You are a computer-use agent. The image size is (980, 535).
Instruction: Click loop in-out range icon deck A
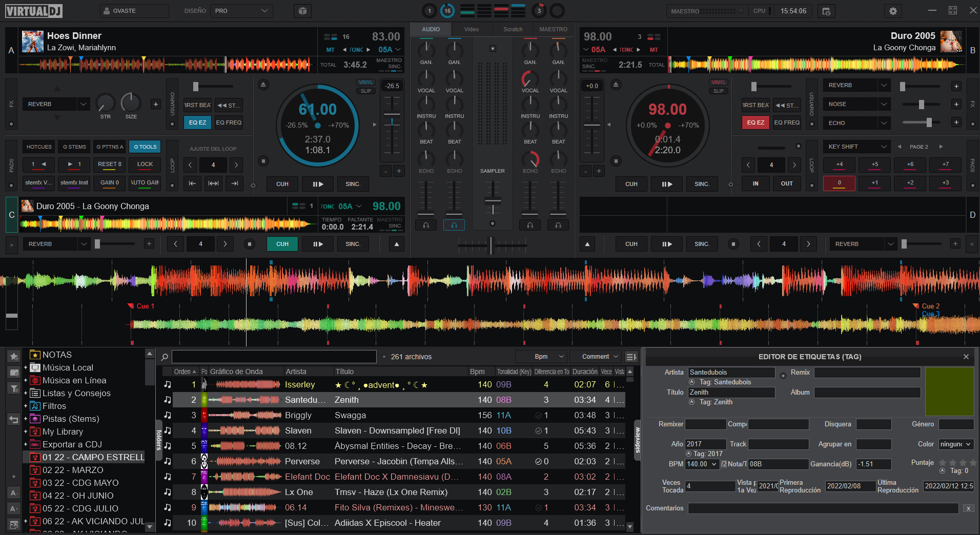[x=214, y=183]
